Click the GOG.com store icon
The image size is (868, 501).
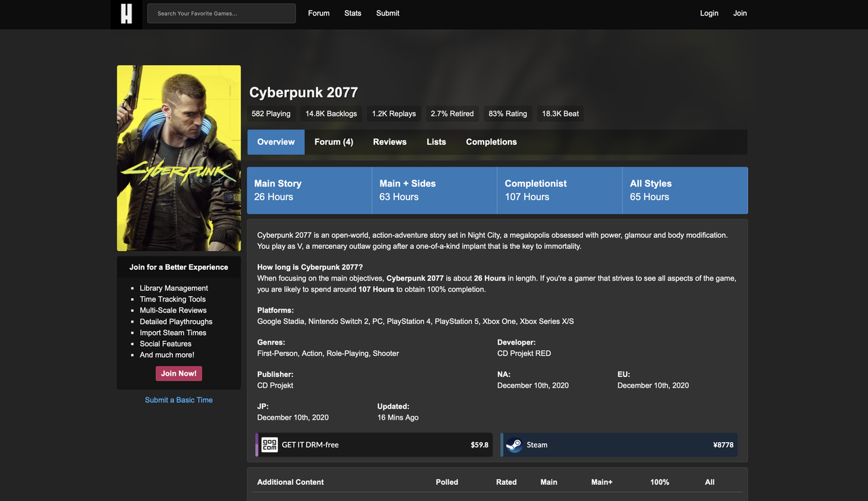269,445
